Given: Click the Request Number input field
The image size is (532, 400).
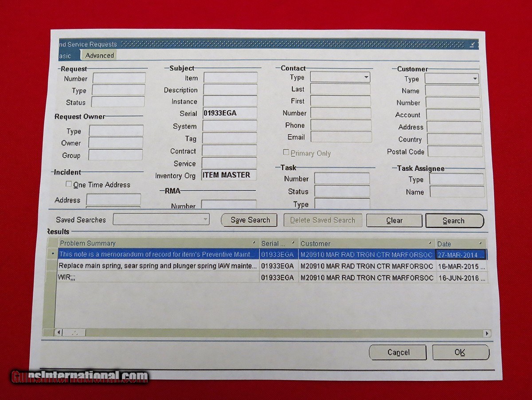Looking at the screenshot, I should pyautogui.click(x=119, y=78).
